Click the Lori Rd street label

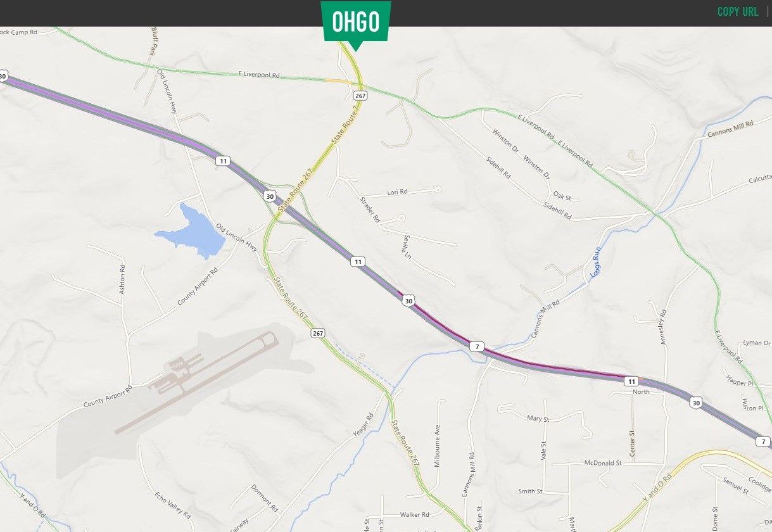tap(398, 192)
